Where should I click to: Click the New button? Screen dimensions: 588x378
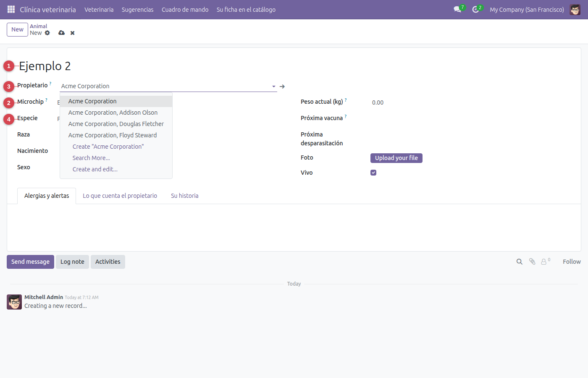(x=17, y=29)
